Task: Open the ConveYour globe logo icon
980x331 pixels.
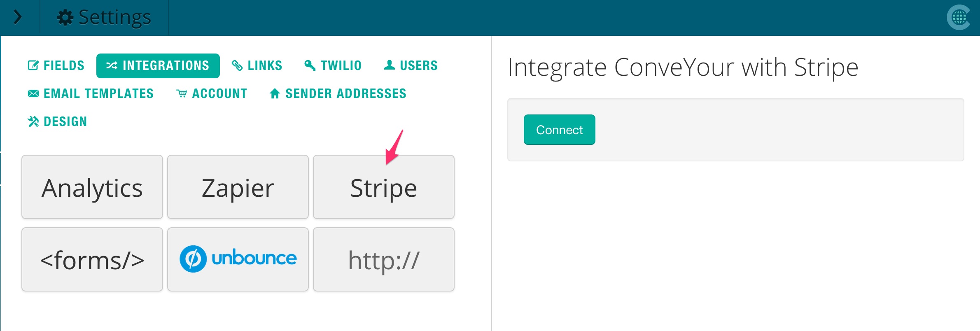Action: tap(959, 17)
